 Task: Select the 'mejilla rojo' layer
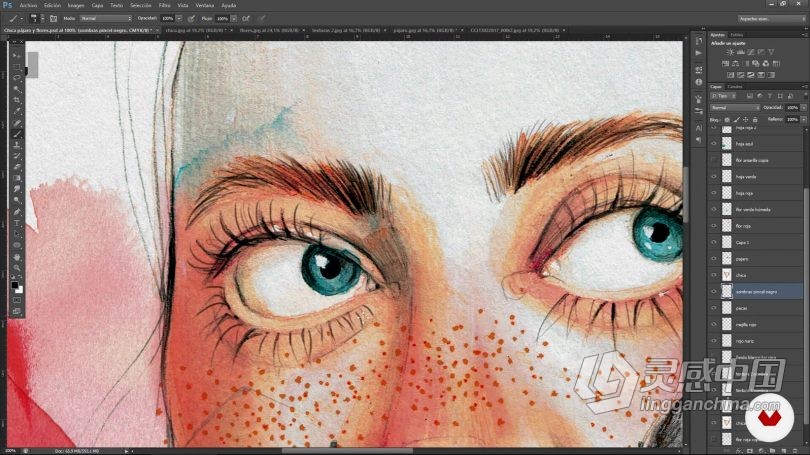(757, 324)
